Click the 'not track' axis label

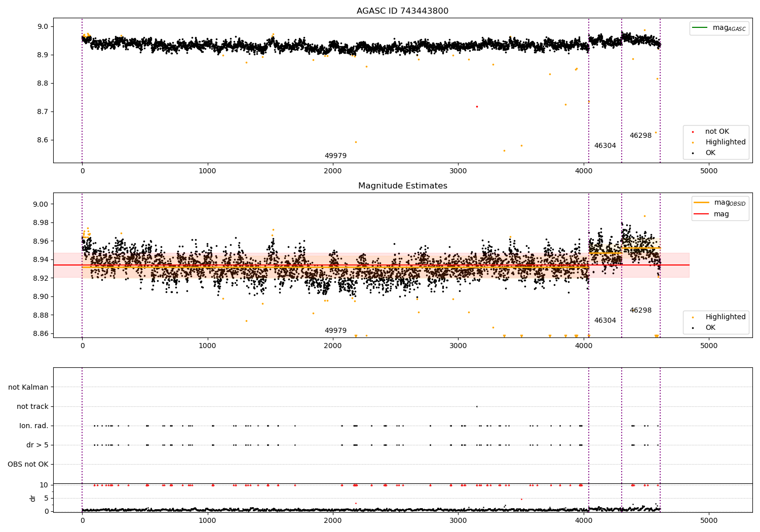(32, 407)
